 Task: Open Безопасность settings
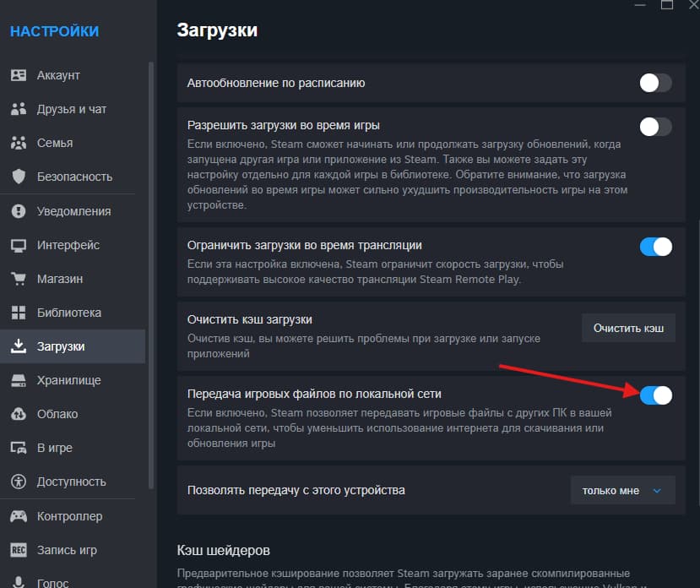[x=73, y=177]
